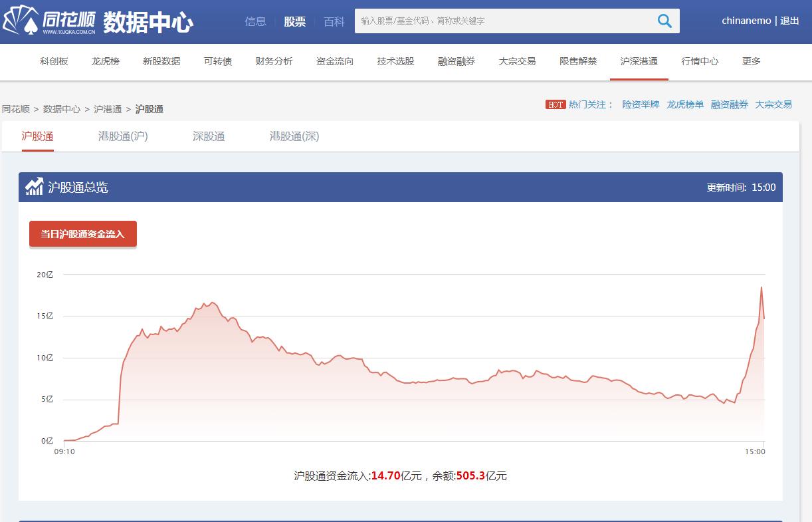Click the chart icon beside 沪股通总览
Screen dimensions: 812x522
coord(34,187)
